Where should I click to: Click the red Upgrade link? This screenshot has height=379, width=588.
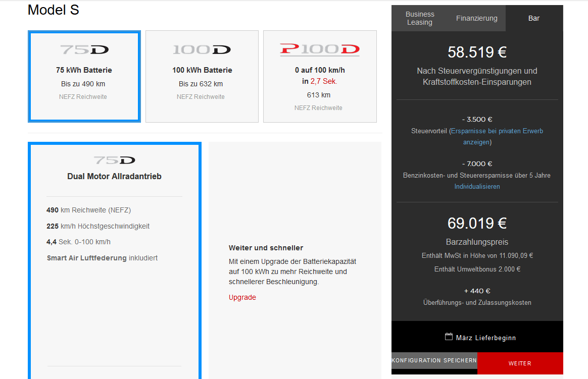click(242, 297)
